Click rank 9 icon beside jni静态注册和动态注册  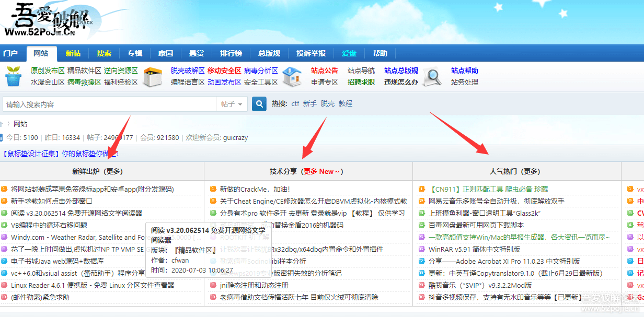(213, 285)
